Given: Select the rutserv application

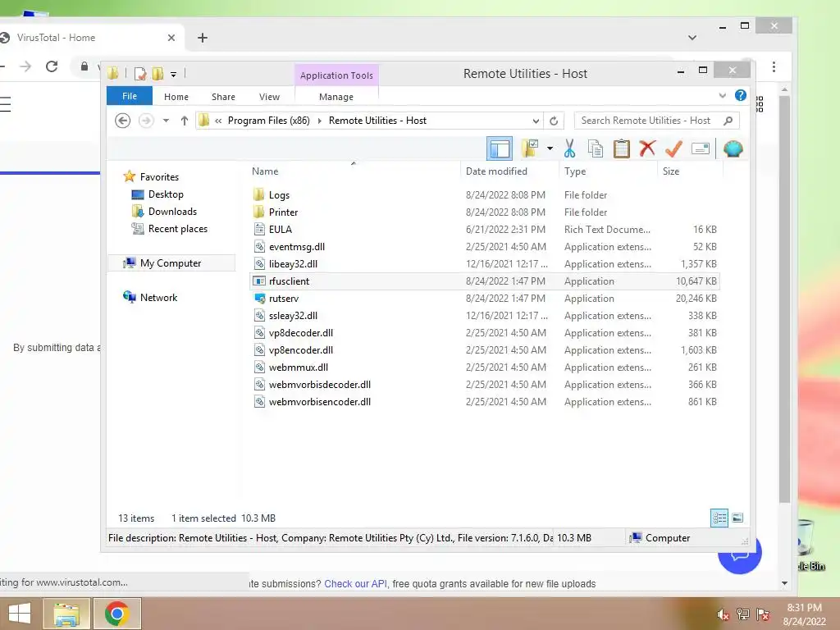Looking at the screenshot, I should (484, 299).
